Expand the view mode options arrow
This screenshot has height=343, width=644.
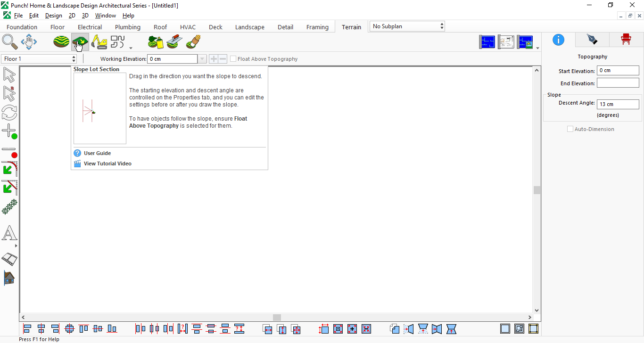point(537,48)
